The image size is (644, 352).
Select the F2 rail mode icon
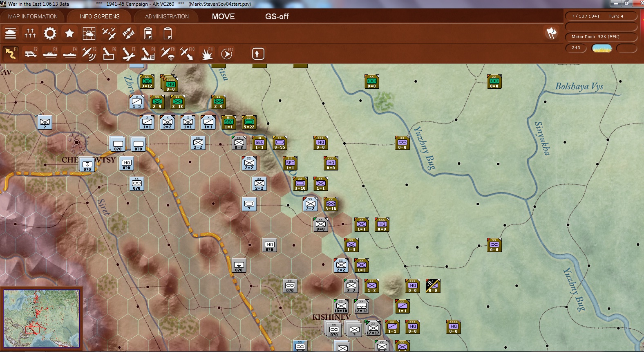(30, 54)
